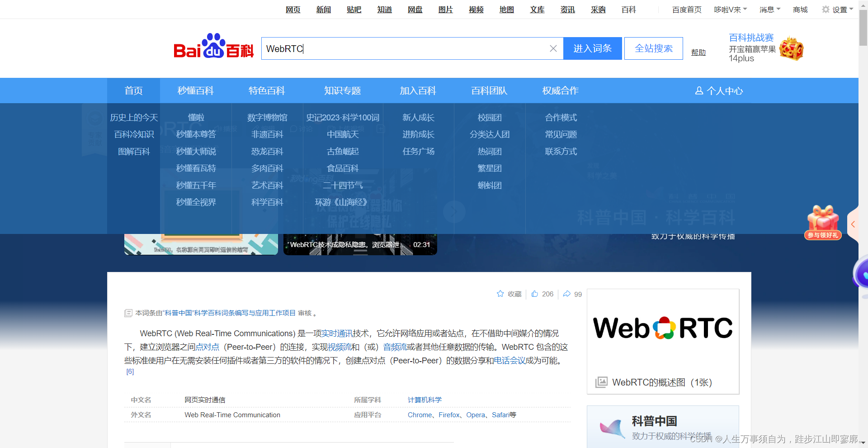The image size is (868, 448).
Task: Click the 全站搜索 button
Action: click(x=654, y=48)
